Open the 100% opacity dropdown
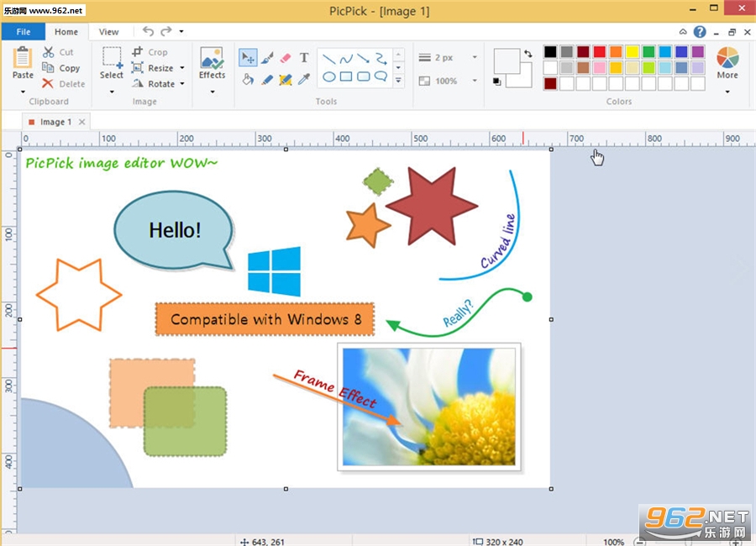The image size is (756, 546). tap(475, 81)
